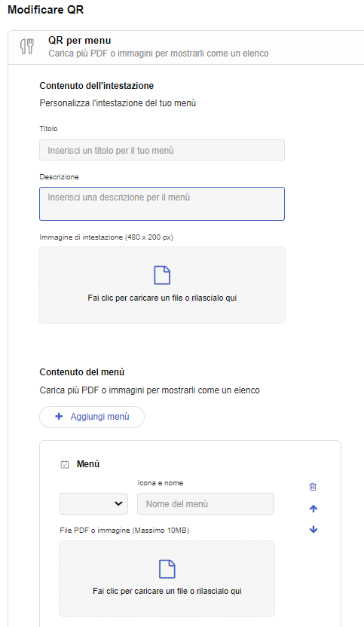
Task: Delete the menu with the trash icon
Action: pyautogui.click(x=313, y=487)
